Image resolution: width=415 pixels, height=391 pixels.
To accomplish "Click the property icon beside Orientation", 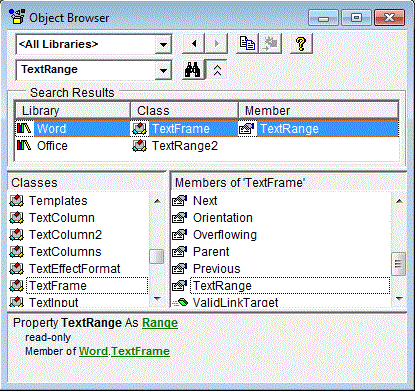I will point(180,218).
